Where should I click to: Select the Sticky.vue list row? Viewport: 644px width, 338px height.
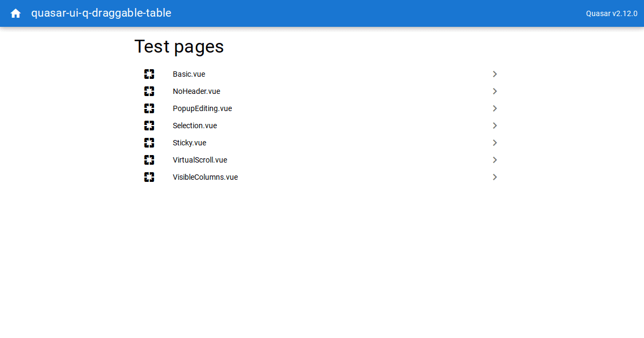189,143
